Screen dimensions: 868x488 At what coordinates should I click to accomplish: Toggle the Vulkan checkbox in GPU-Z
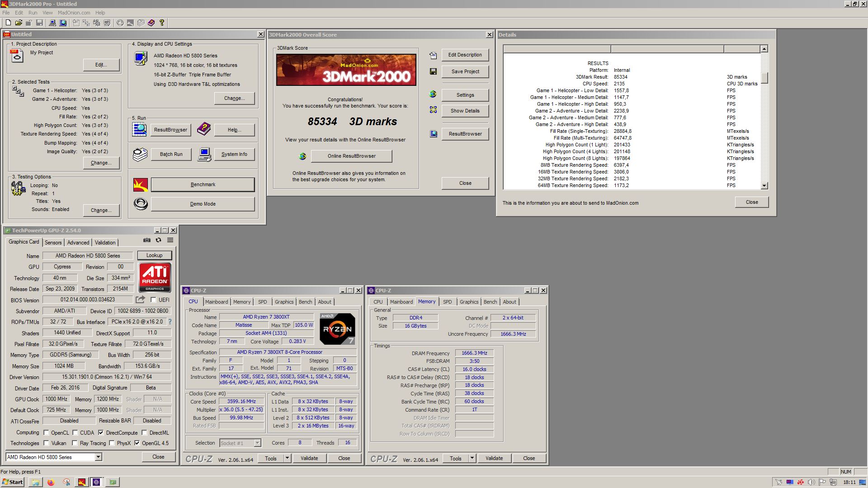[x=46, y=443]
